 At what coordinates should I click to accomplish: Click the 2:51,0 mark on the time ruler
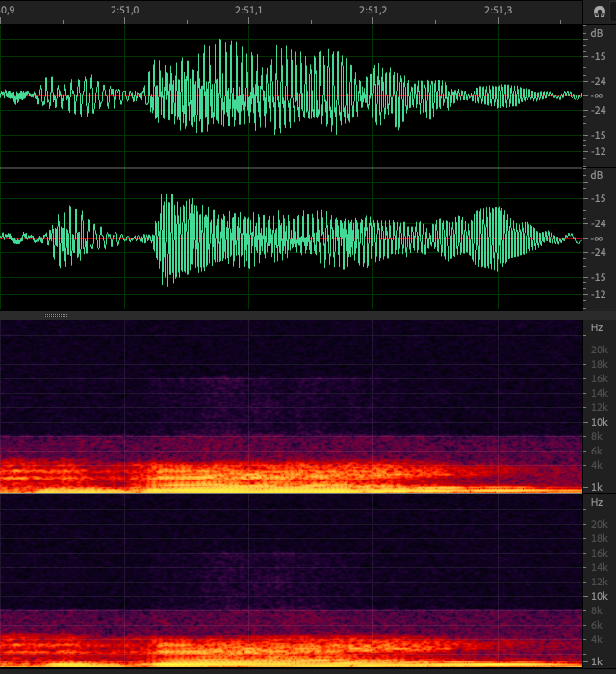[124, 10]
